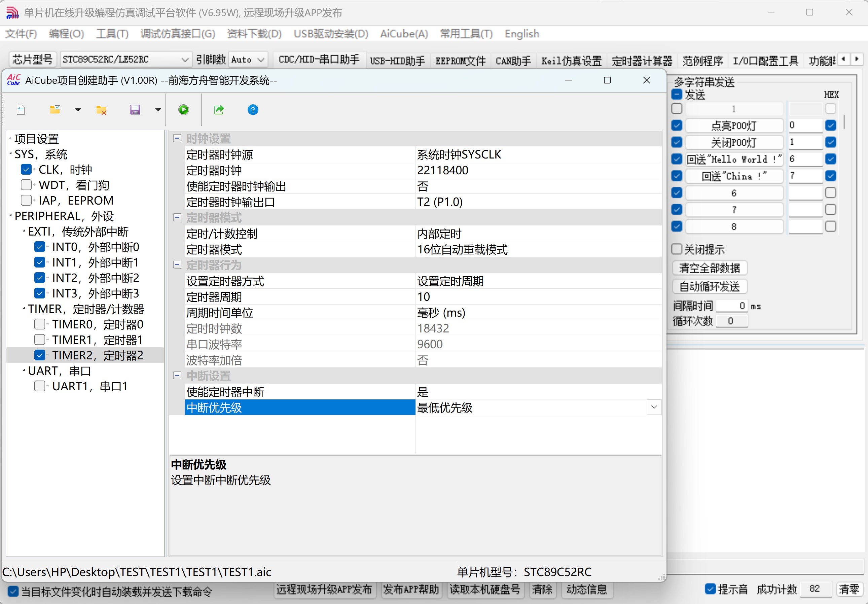Image resolution: width=868 pixels, height=604 pixels.
Task: Enable UART1 串口1 checkbox
Action: pos(40,386)
